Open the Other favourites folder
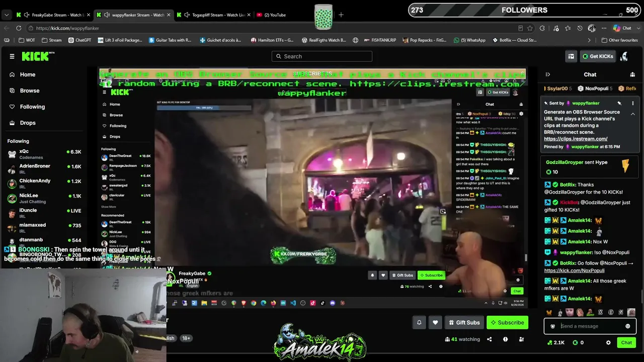This screenshot has width=644, height=362. 619,40
